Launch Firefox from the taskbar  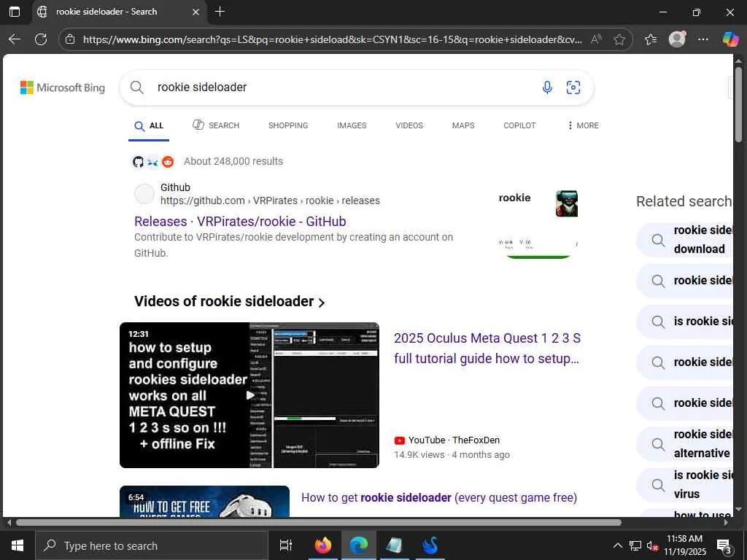click(x=322, y=545)
